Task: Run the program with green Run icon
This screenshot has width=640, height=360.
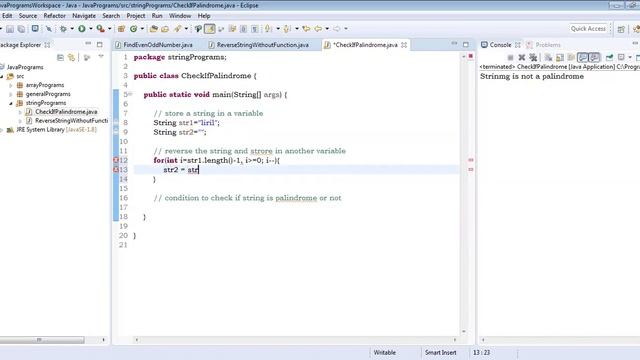Action: (x=82, y=29)
